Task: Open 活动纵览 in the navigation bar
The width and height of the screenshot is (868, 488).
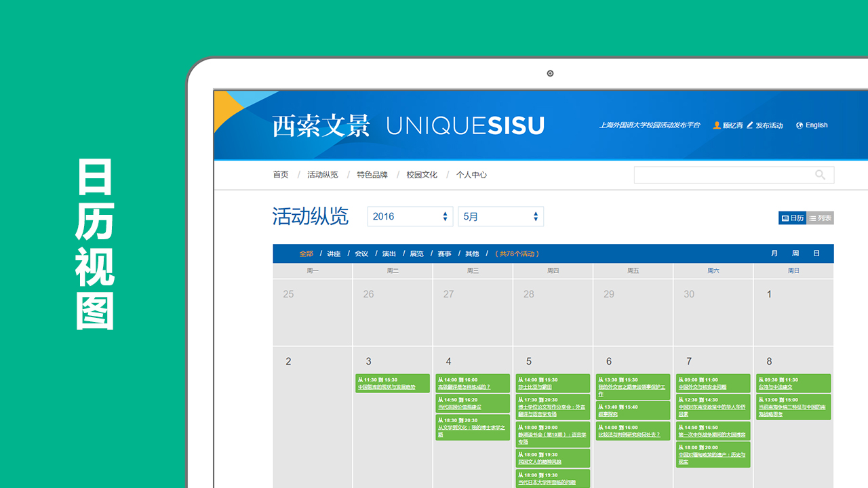Action: click(x=322, y=175)
